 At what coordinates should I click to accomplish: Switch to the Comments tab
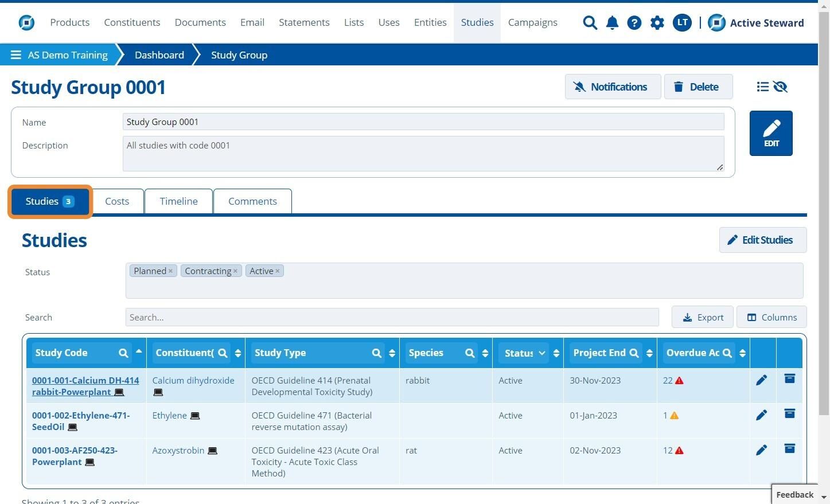click(x=252, y=201)
